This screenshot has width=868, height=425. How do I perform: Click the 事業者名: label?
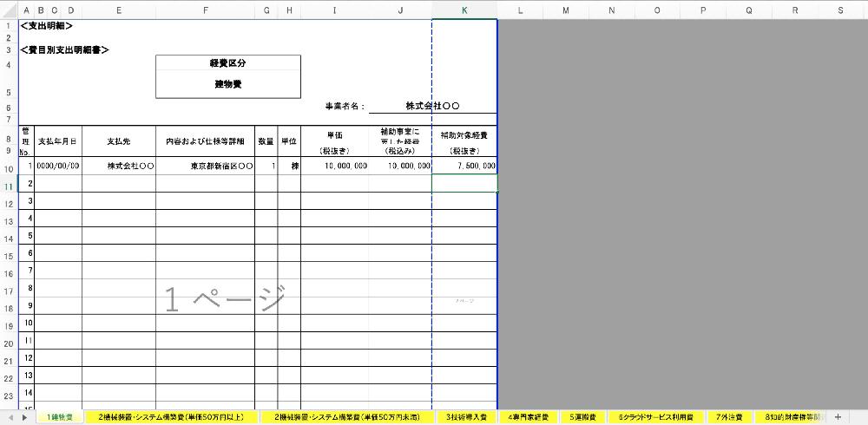pyautogui.click(x=345, y=107)
